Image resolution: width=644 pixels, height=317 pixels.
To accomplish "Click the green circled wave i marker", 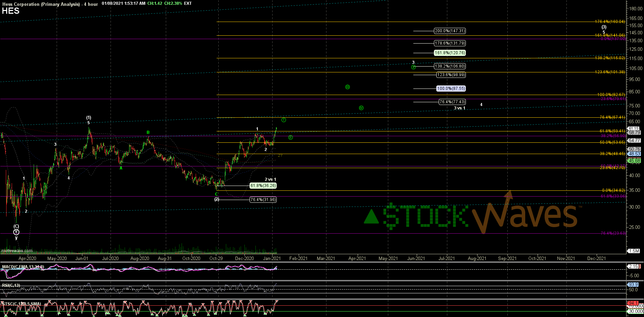I will [284, 120].
